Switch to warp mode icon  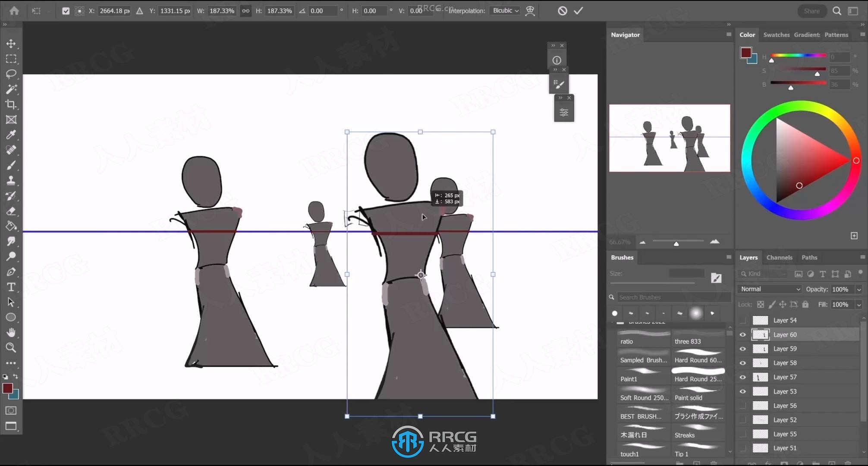[530, 11]
